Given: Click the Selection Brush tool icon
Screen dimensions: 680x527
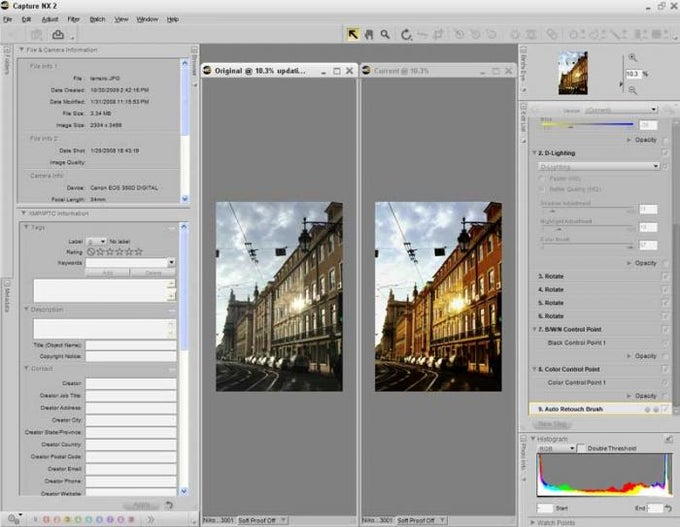Looking at the screenshot, I should pyautogui.click(x=616, y=35).
